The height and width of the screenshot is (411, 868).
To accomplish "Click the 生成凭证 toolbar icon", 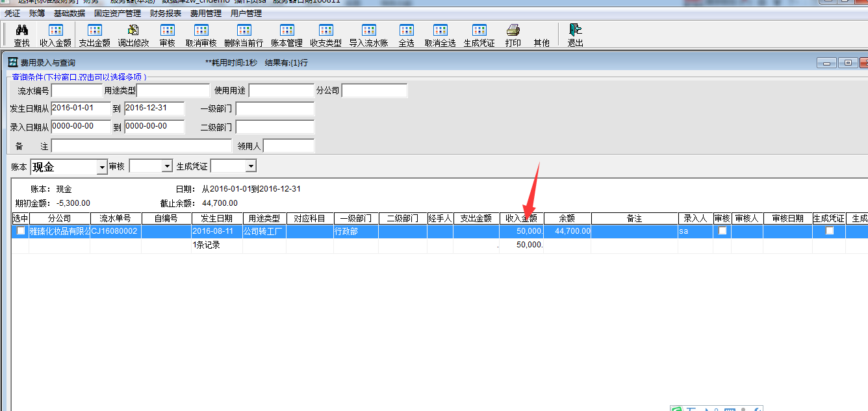I will click(479, 30).
